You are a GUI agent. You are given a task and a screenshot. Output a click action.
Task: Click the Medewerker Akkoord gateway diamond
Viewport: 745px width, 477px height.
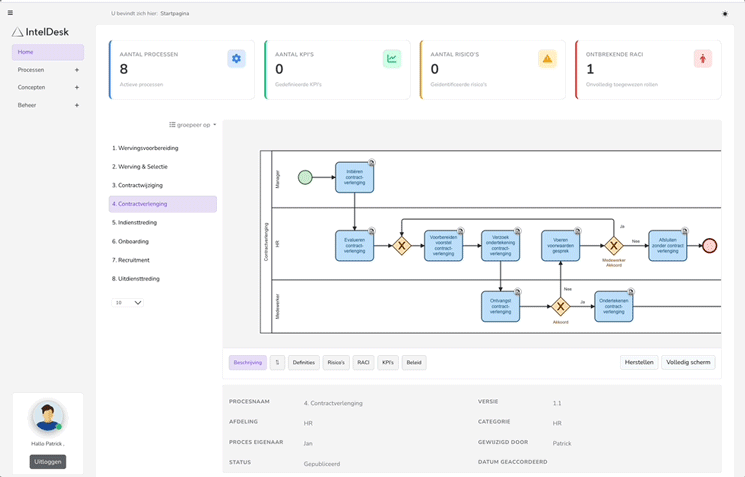point(614,246)
